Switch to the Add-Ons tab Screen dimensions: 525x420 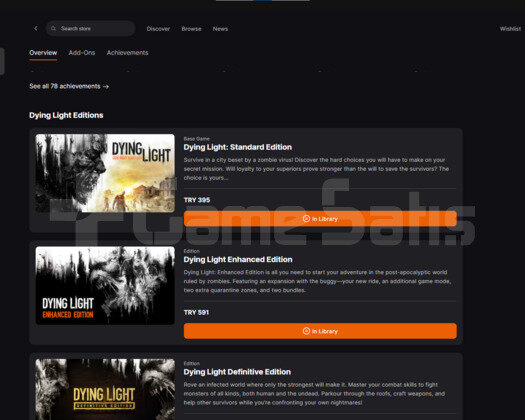click(82, 53)
